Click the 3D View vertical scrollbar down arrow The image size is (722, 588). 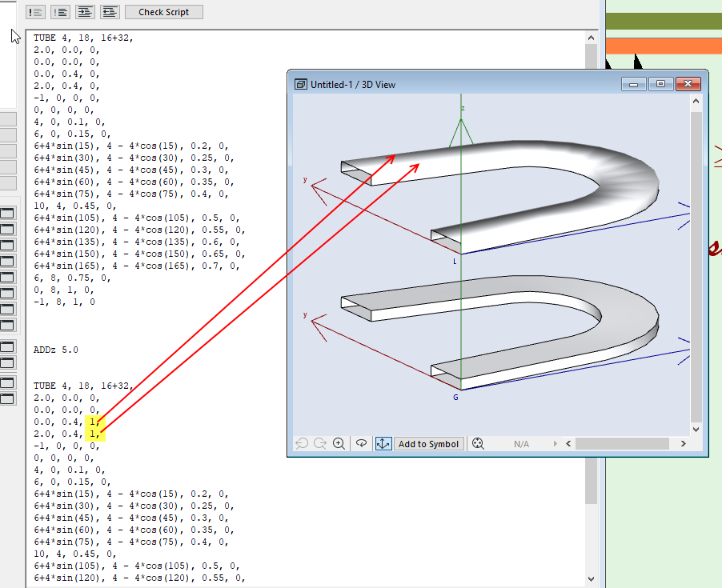pos(696,429)
